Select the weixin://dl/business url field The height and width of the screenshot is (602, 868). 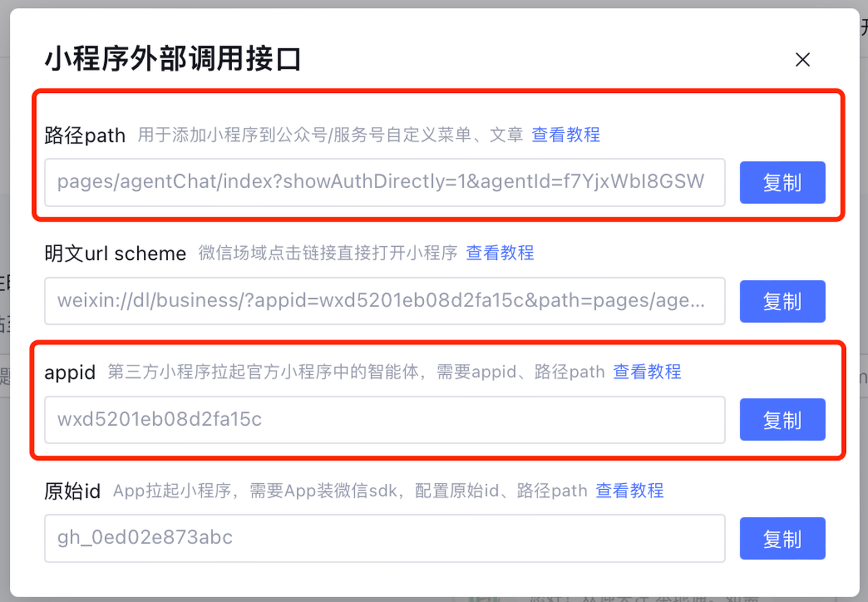click(385, 301)
